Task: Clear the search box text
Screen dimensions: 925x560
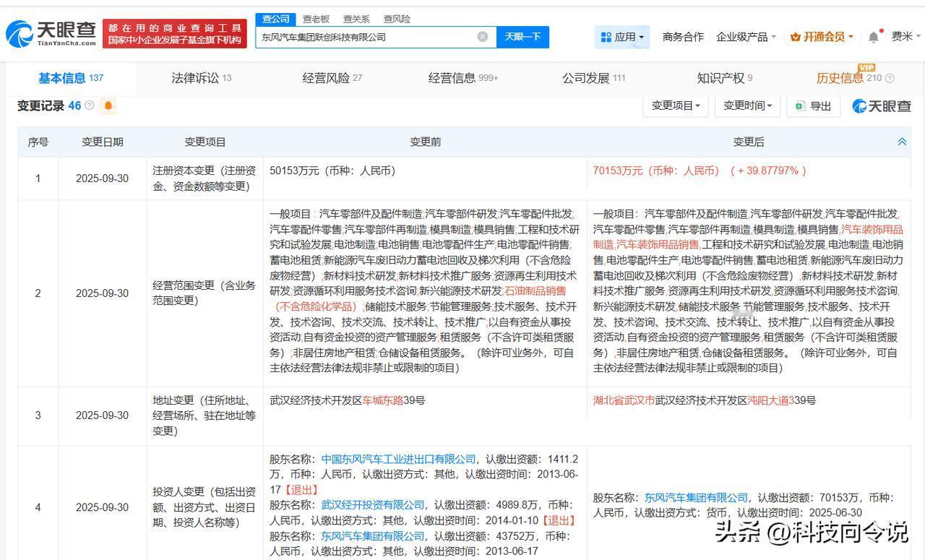Action: tap(483, 37)
